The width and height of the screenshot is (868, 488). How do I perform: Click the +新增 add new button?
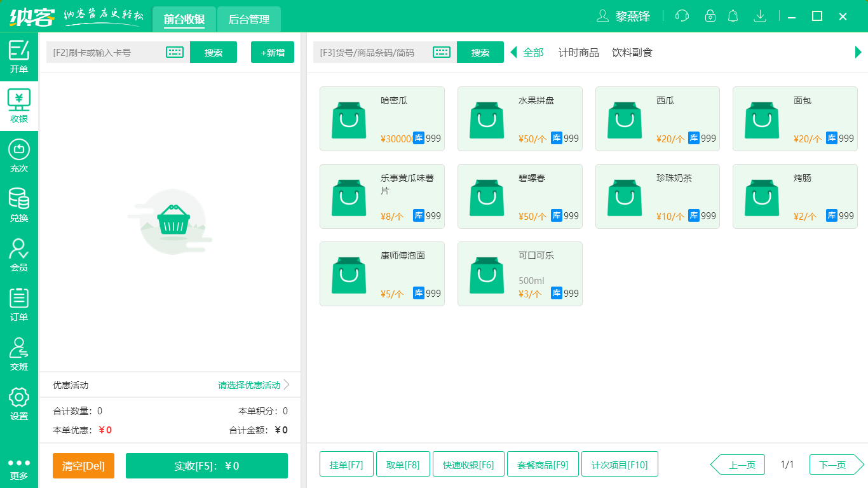272,52
